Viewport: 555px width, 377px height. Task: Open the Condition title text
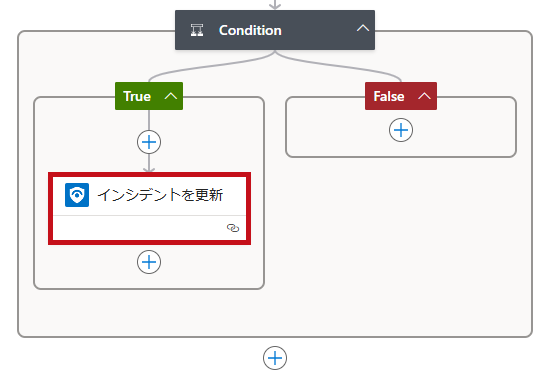[250, 30]
